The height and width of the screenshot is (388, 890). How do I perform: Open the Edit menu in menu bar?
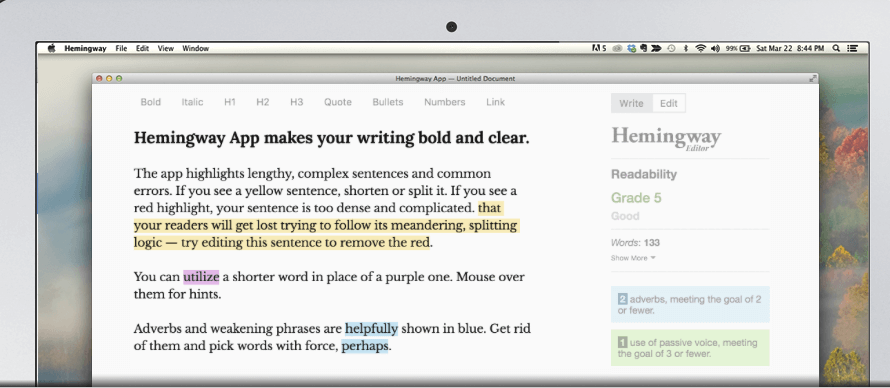coord(142,49)
